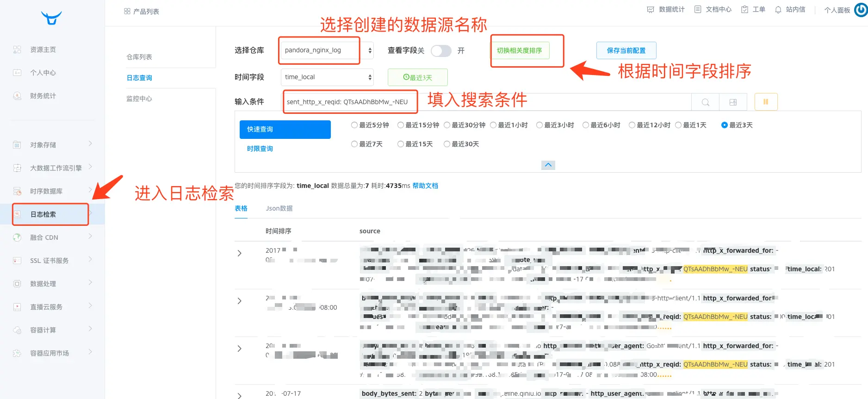Collapse the time range panel chevron
868x399 pixels.
[x=548, y=165]
